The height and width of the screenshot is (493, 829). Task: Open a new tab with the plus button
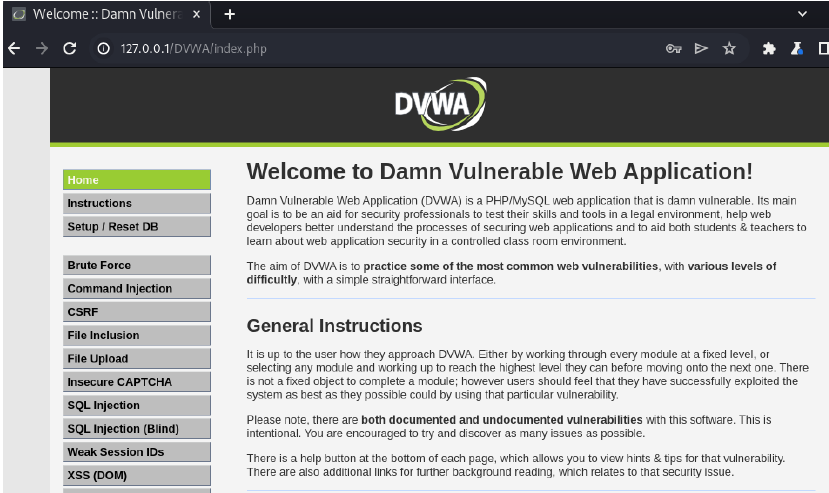[x=230, y=15]
